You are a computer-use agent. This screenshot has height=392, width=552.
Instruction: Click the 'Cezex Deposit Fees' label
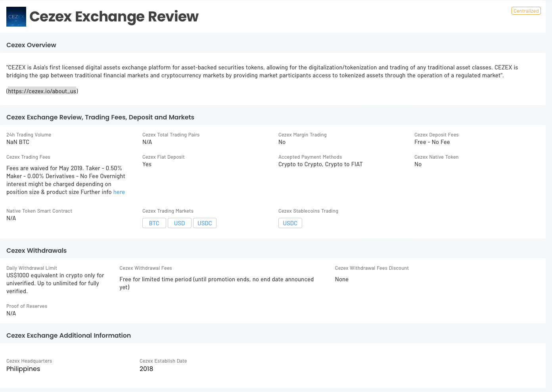coord(436,135)
